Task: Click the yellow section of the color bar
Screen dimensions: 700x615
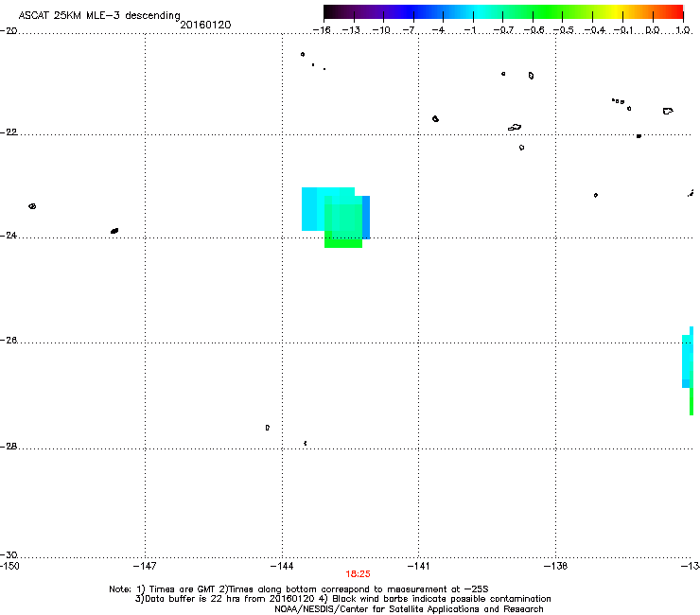Action: 616,12
